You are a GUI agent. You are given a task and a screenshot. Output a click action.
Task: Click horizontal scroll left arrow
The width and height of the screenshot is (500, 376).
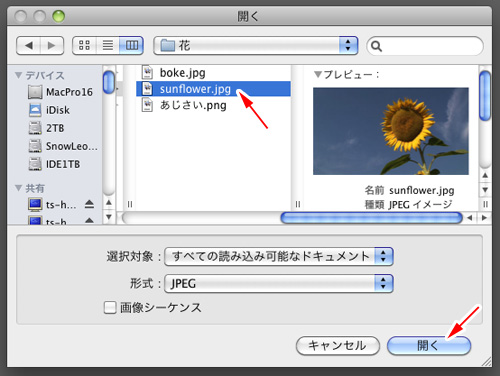click(470, 218)
